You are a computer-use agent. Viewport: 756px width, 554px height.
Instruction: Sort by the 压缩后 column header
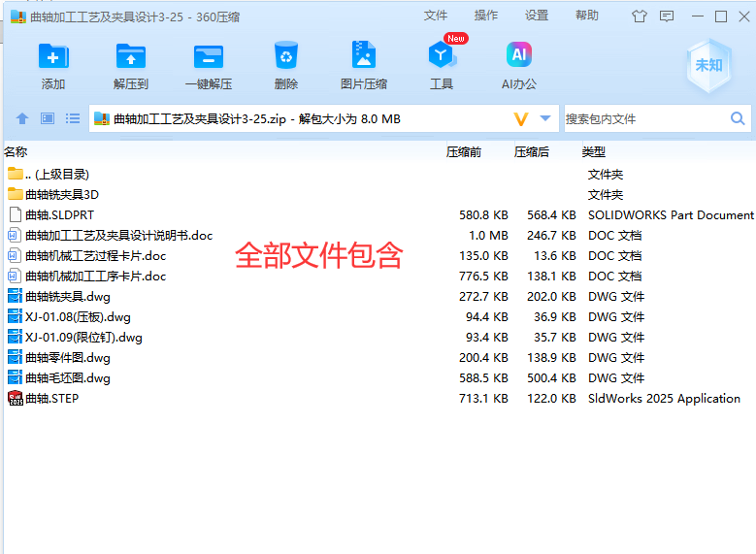pyautogui.click(x=531, y=152)
